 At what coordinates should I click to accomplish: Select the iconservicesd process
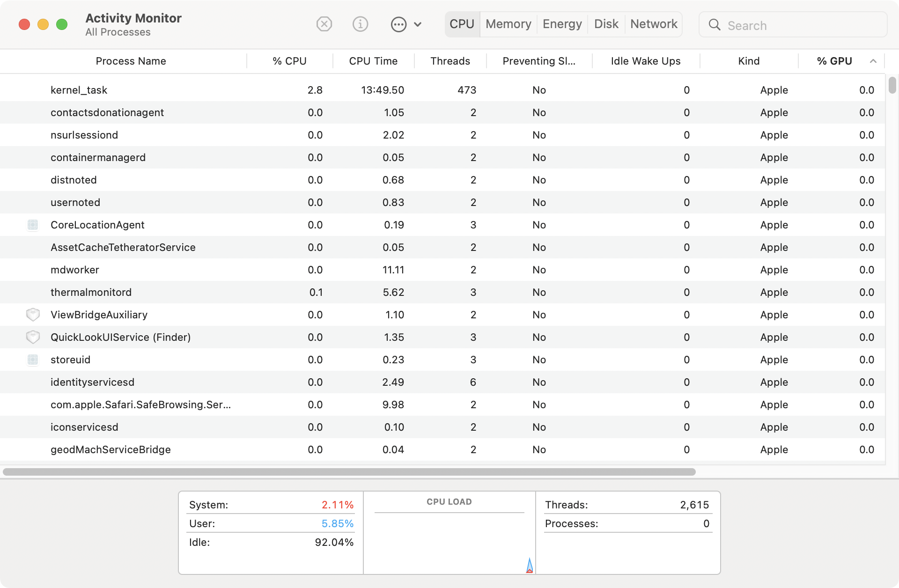click(442, 427)
